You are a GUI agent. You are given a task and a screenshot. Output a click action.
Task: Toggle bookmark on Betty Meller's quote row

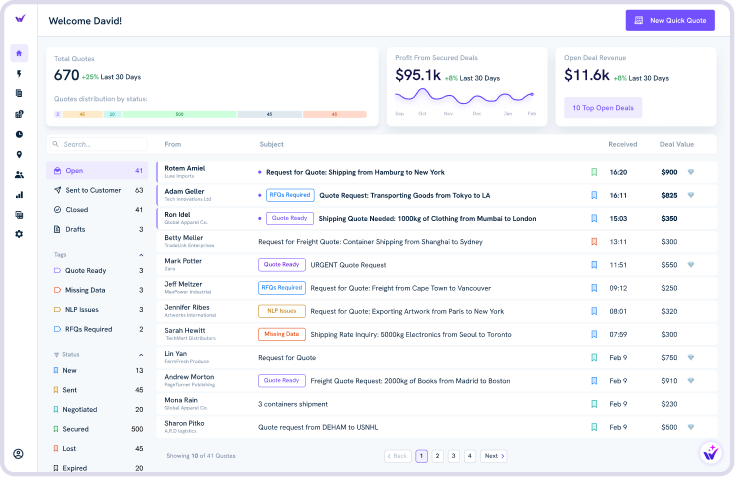pos(593,241)
